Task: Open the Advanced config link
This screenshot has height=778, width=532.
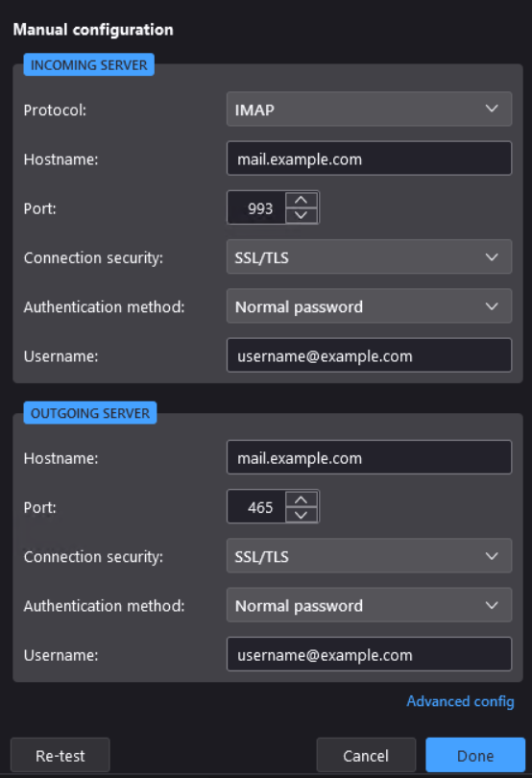Action: 460,701
